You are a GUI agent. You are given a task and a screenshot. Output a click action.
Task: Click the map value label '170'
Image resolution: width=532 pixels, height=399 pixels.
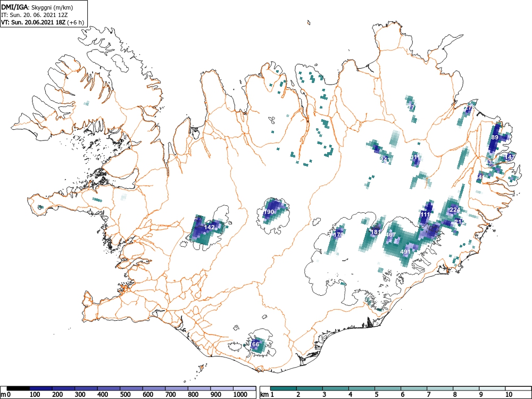(x=338, y=235)
